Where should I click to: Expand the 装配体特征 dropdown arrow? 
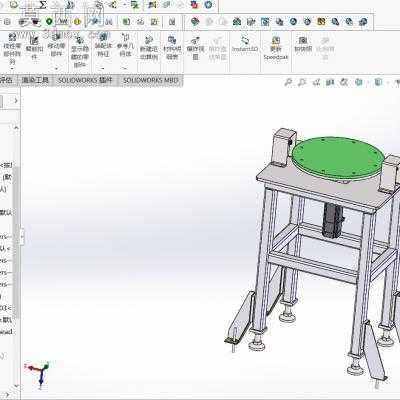click(103, 69)
